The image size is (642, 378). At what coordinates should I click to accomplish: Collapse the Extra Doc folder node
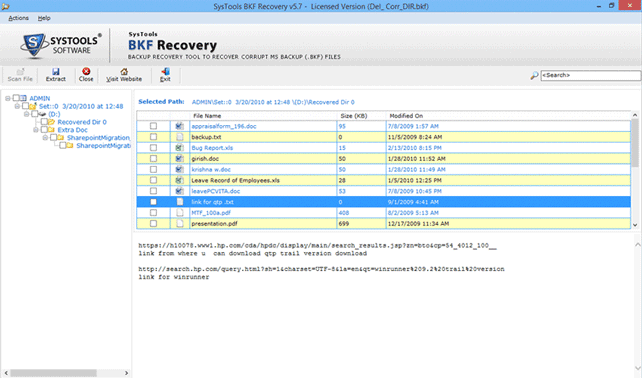(x=36, y=130)
